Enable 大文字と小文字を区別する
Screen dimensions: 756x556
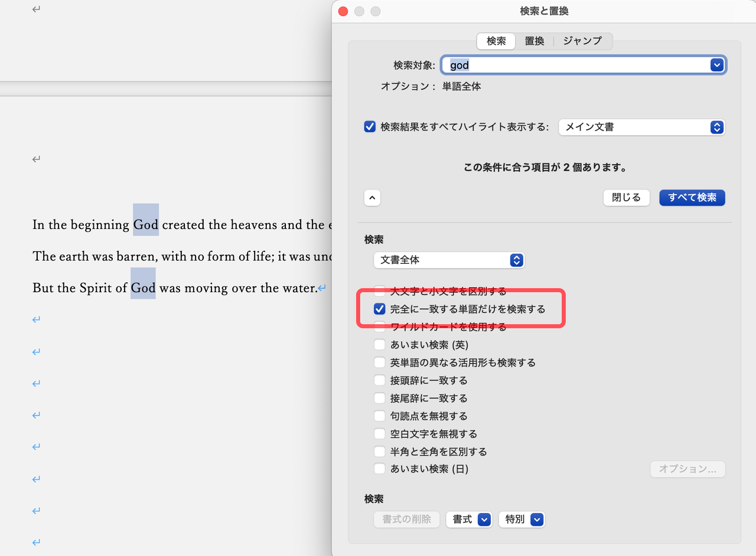coord(379,291)
